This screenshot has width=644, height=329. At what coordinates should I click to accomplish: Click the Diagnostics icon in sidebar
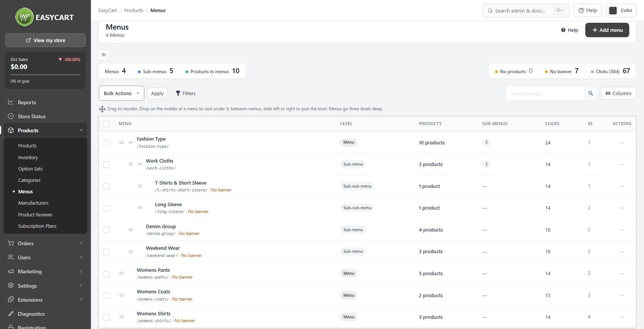pos(11,314)
